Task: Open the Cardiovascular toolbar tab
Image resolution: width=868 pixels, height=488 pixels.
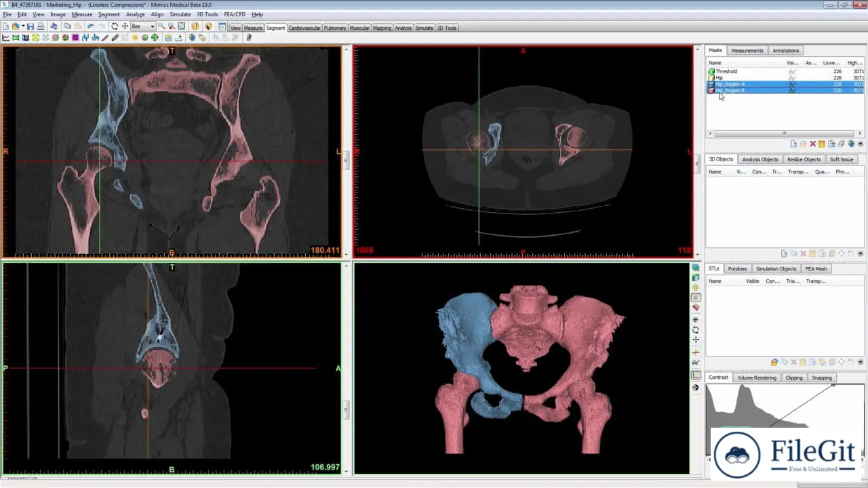Action: pyautogui.click(x=304, y=28)
